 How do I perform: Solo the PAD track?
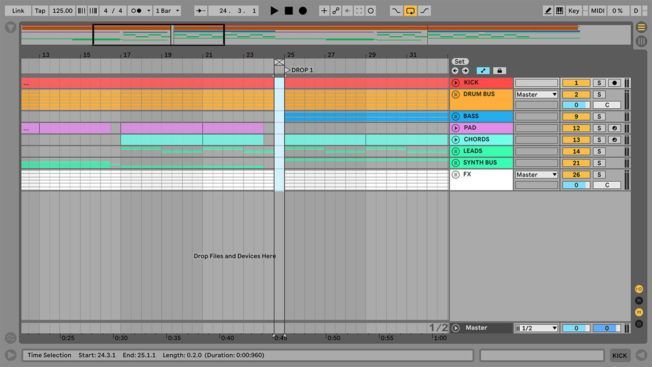point(599,128)
